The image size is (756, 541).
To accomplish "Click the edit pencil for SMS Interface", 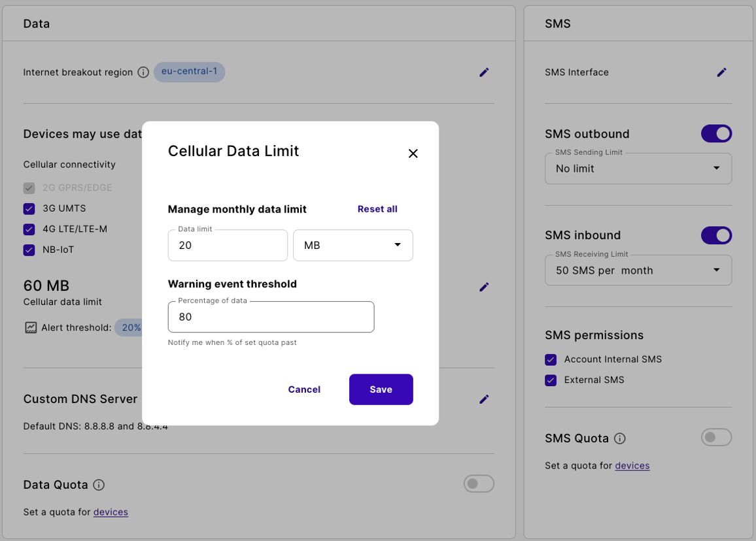I will [721, 73].
